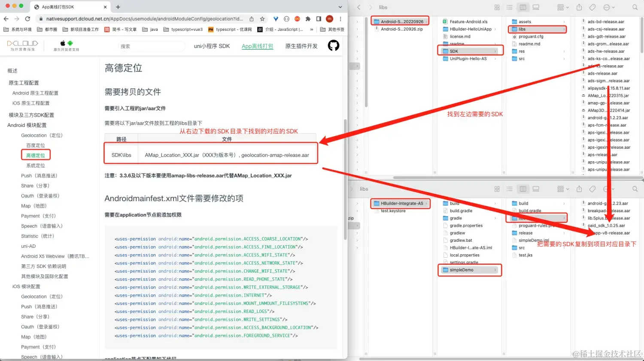Open the 简书 - 写文章 bookmark
This screenshot has height=361, width=644.
coord(121,30)
